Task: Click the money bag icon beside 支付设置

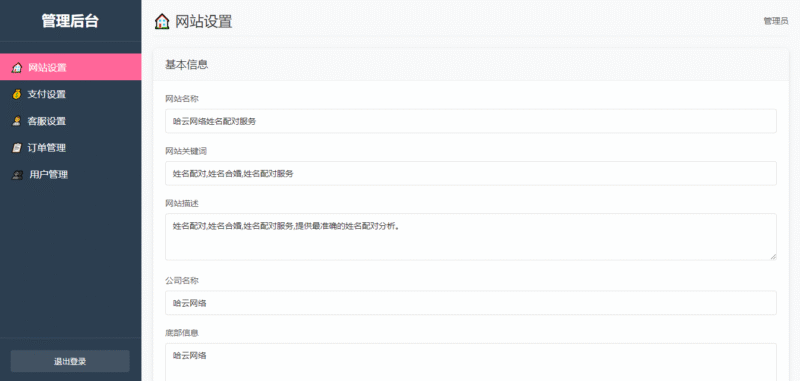Action: 17,94
